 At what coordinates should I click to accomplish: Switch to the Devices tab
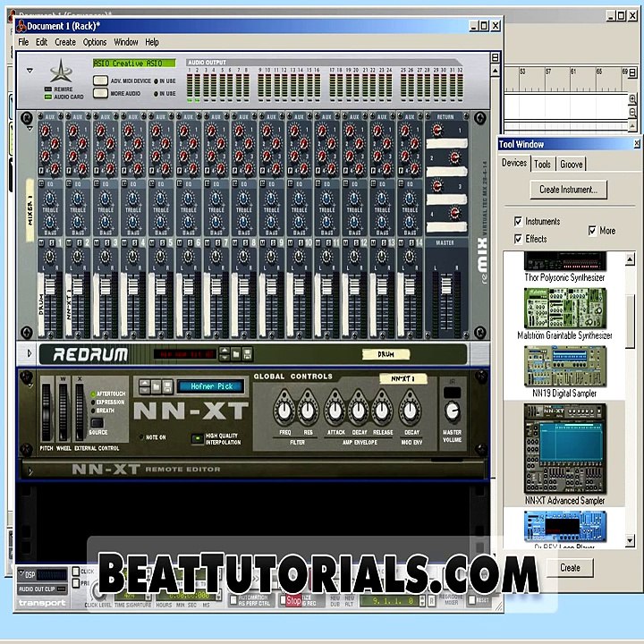514,163
